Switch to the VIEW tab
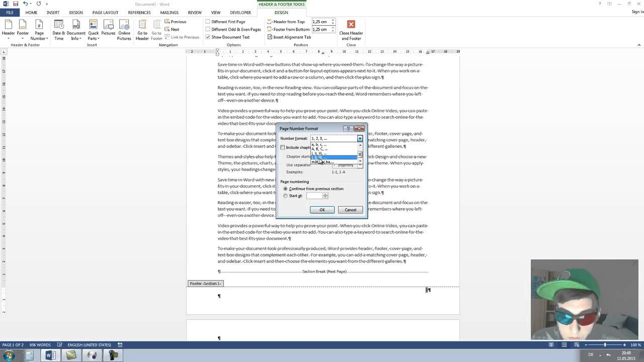 point(216,13)
